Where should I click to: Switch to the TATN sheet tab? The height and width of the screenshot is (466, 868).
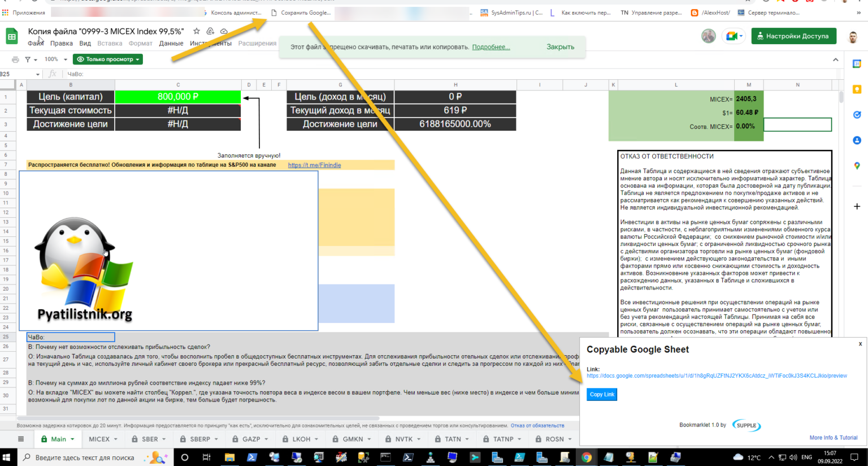(453, 439)
